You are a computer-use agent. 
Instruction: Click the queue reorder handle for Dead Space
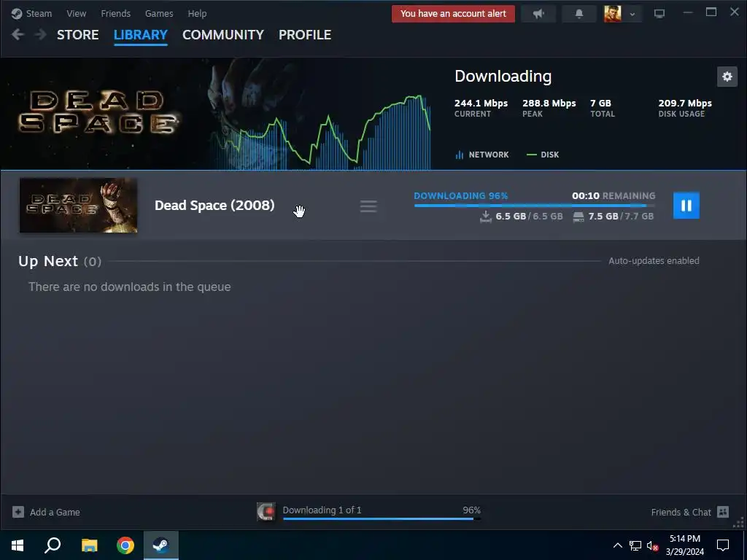[368, 206]
